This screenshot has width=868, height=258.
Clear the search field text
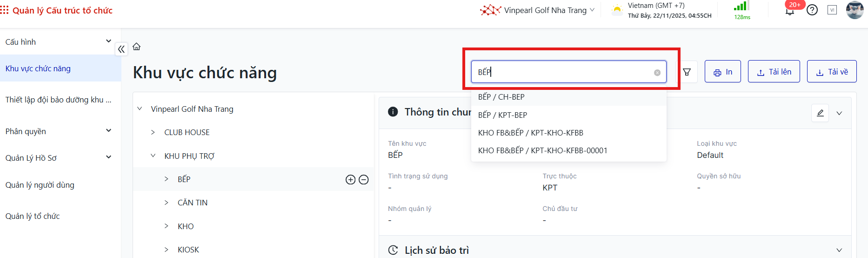657,73
